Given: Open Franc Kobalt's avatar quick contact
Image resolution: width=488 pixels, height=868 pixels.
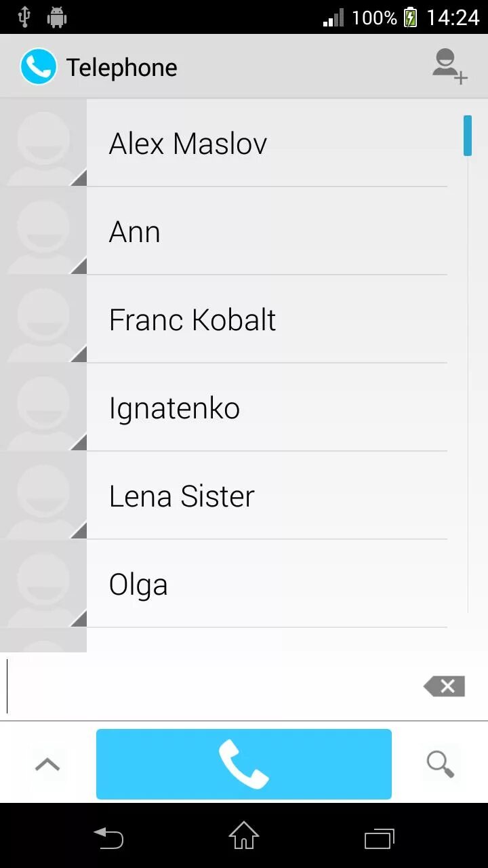Looking at the screenshot, I should coord(43,319).
